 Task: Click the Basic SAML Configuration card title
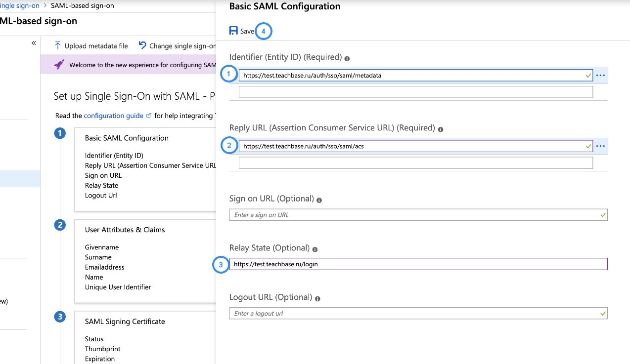click(127, 138)
